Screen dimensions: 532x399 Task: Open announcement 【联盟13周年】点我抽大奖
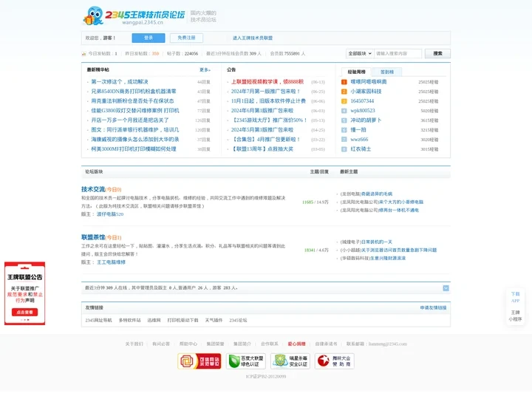262,149
